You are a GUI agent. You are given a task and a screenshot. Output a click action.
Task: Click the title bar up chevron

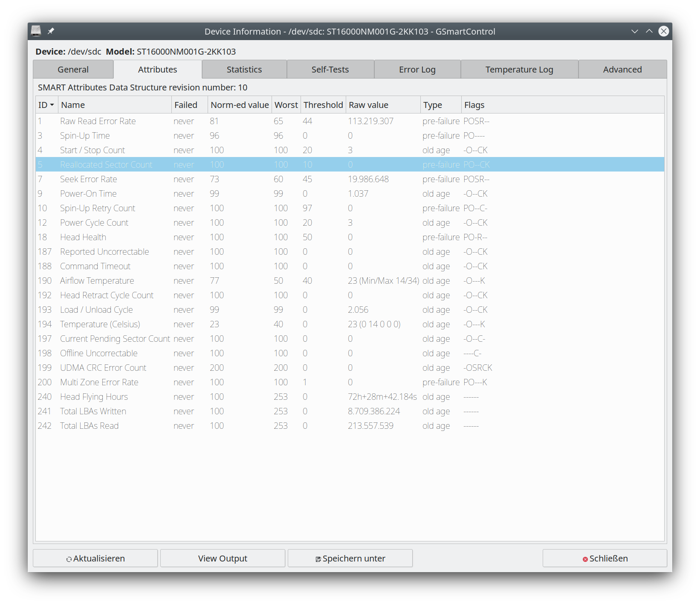[649, 31]
